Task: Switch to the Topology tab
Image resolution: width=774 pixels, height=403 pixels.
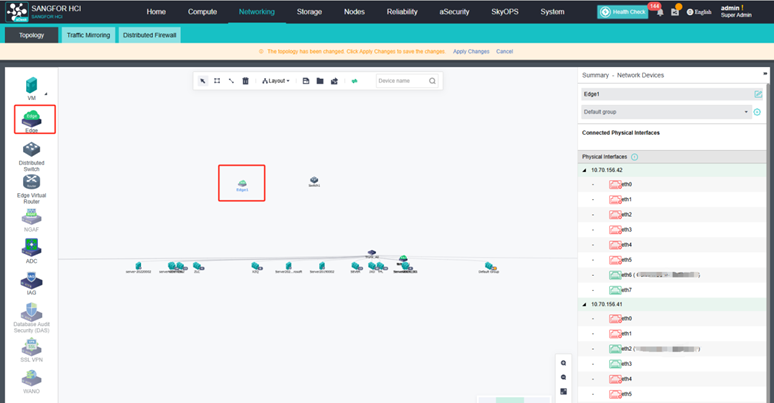Action: (x=32, y=35)
